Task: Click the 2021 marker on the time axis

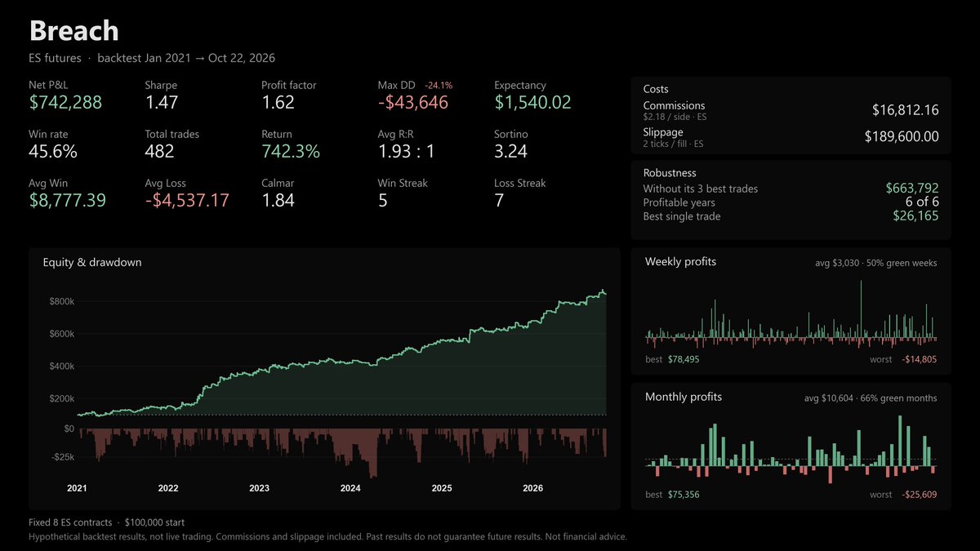Action: 77,488
